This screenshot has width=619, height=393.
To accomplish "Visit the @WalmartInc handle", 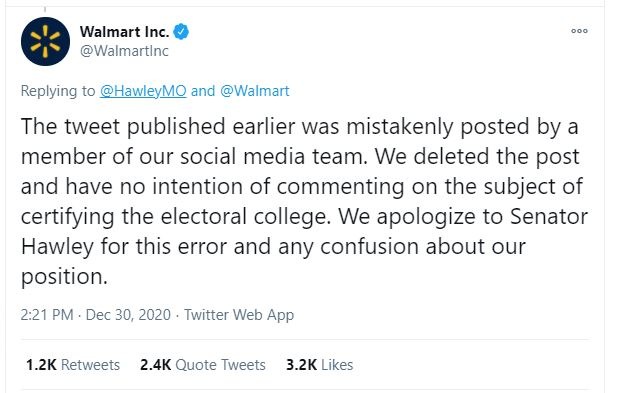I will [x=124, y=51].
